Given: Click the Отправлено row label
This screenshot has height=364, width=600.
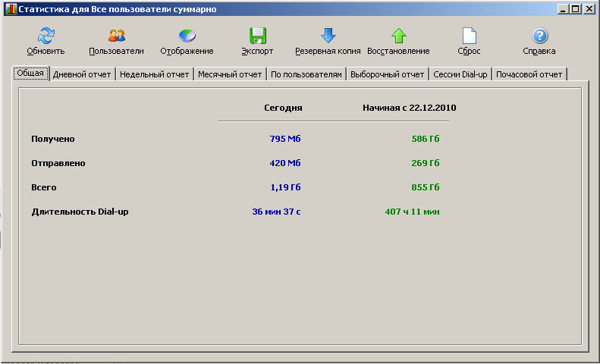Looking at the screenshot, I should click(x=58, y=163).
